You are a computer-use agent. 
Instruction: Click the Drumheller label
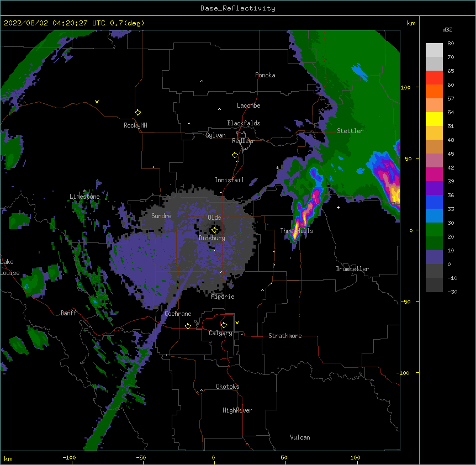point(352,269)
